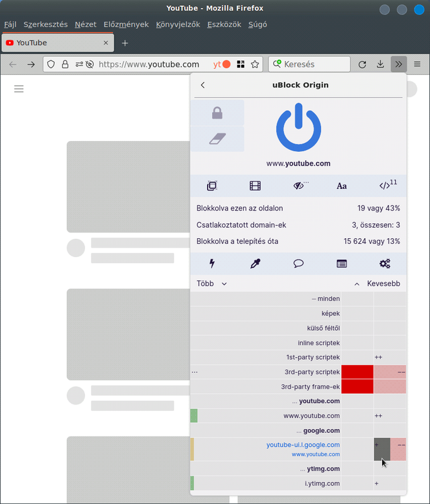The width and height of the screenshot is (430, 504).
Task: Open the Könyvjelzők menu
Action: pyautogui.click(x=178, y=25)
